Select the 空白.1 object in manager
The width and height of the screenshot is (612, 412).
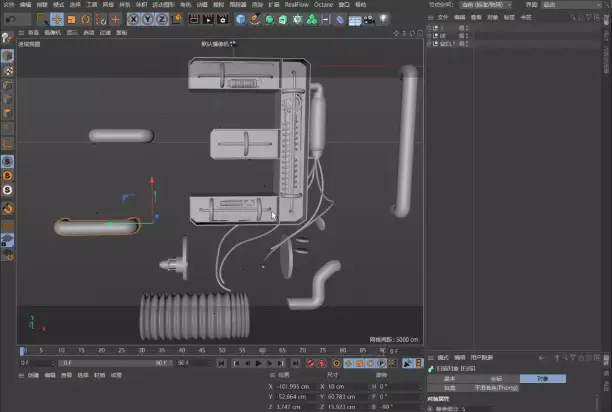tap(447, 44)
